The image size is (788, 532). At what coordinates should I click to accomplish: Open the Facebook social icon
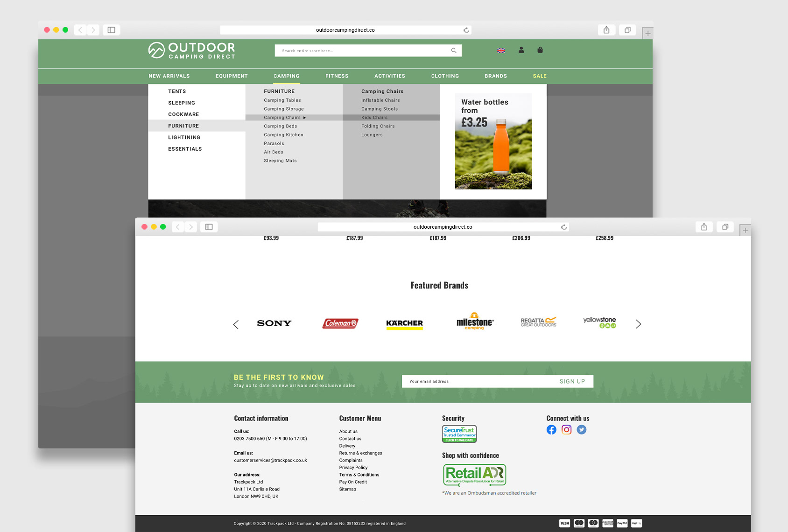coord(551,430)
